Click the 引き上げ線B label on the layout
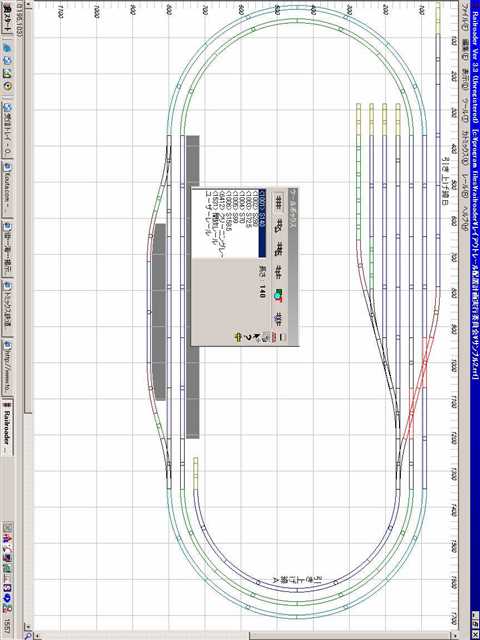Screen dimensions: 480x640 click(x=447, y=182)
